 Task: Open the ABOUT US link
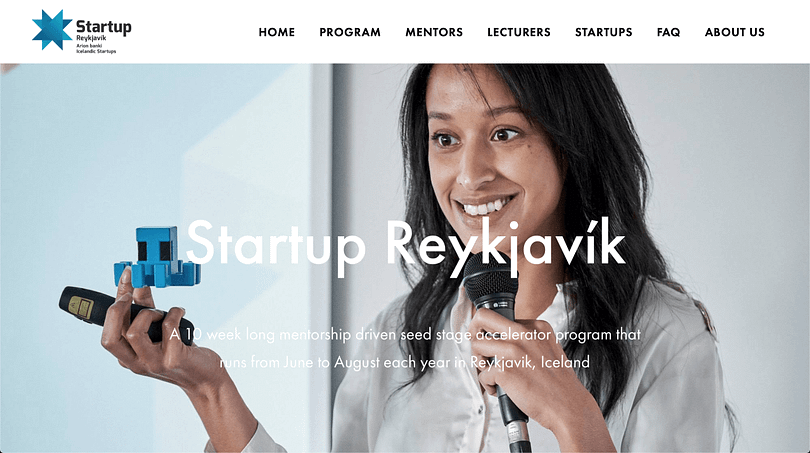735,32
